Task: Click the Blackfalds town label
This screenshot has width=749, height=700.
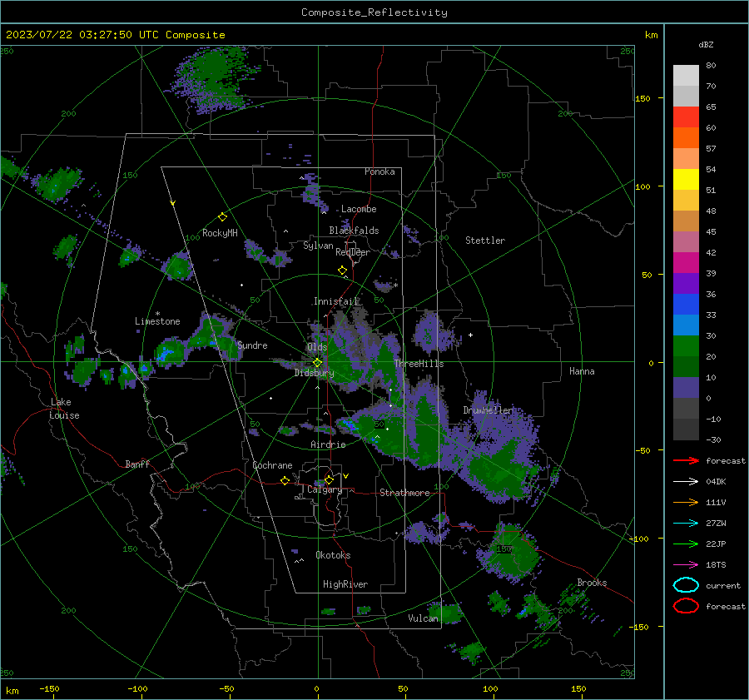Action: pyautogui.click(x=354, y=231)
